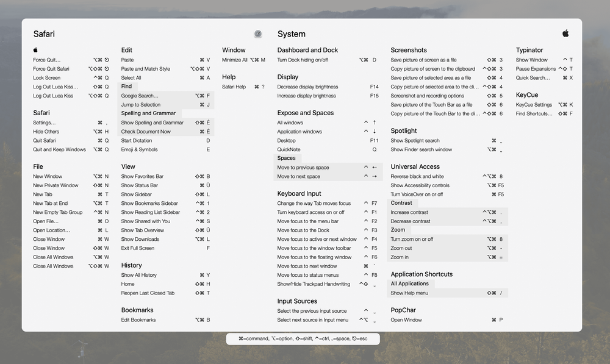The image size is (610, 364).
Task: Choose Reverse black and white
Action: [x=447, y=177]
